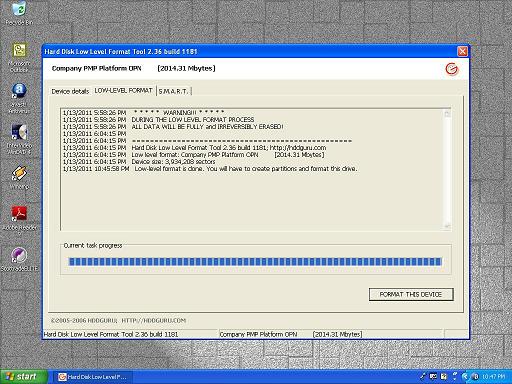512x384 pixels.
Task: Switch to the Device details tab
Action: point(70,91)
